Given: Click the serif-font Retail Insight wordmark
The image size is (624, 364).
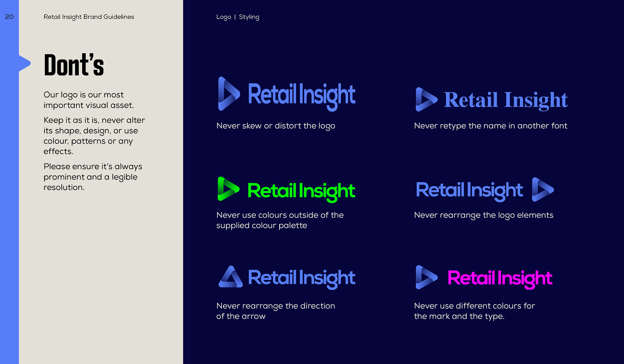Looking at the screenshot, I should [505, 100].
